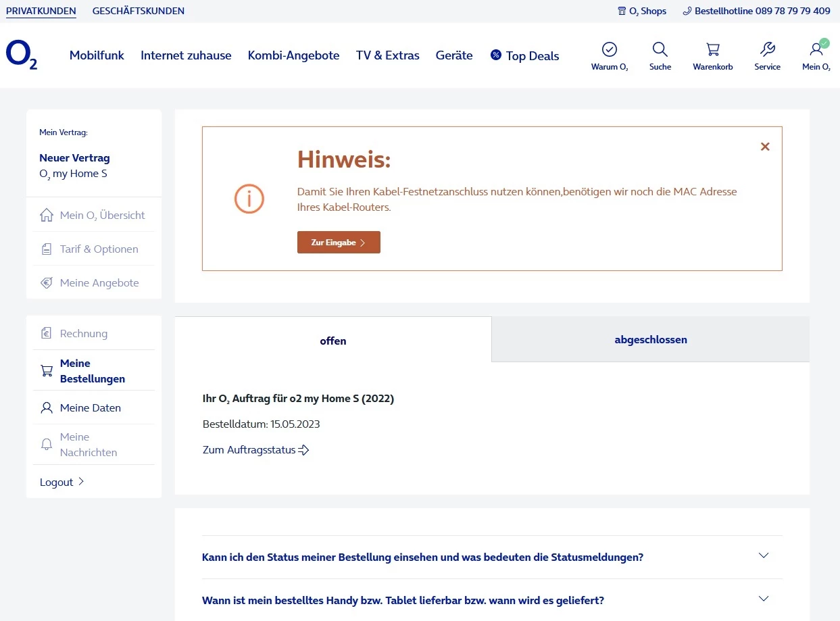Click the question about Handy bzw. Tablet delivery
The width and height of the screenshot is (840, 621).
(403, 600)
